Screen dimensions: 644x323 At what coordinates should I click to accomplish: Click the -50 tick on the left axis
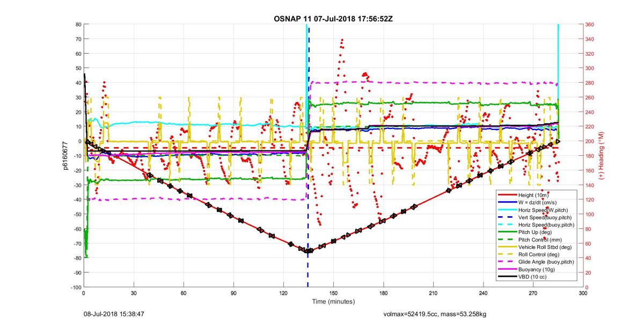pyautogui.click(x=77, y=214)
